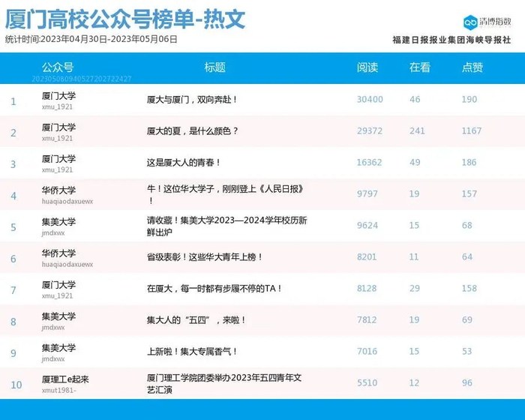Select 厦门大学 account name in rank 2 row
Screen dimensions: 525x420
tap(58, 127)
